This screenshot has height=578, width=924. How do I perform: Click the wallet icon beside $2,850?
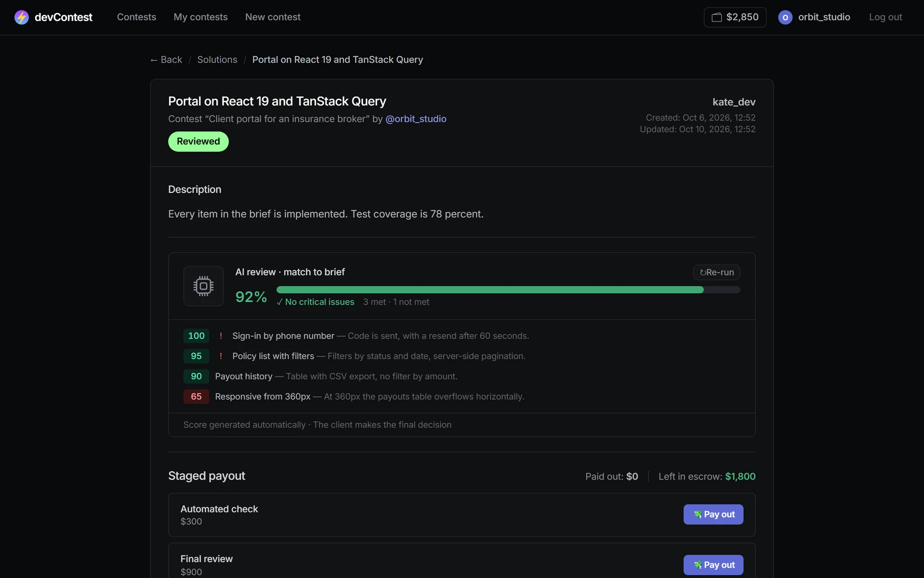point(717,17)
